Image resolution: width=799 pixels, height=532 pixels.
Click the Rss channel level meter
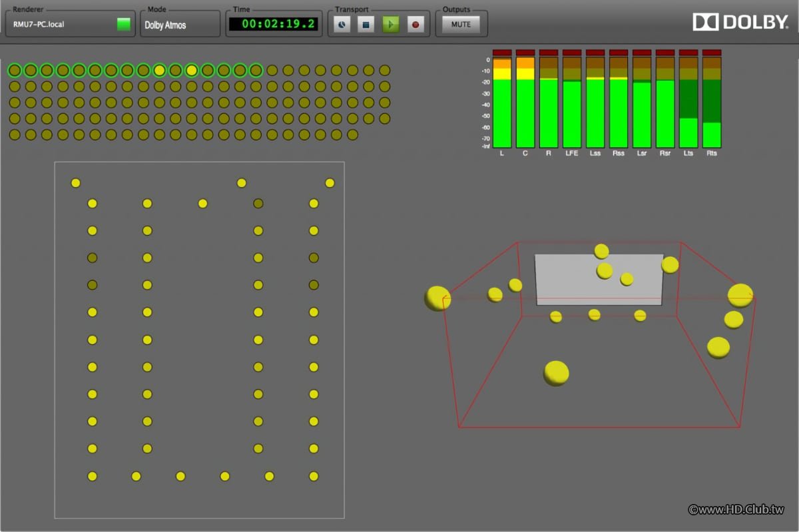[619, 102]
